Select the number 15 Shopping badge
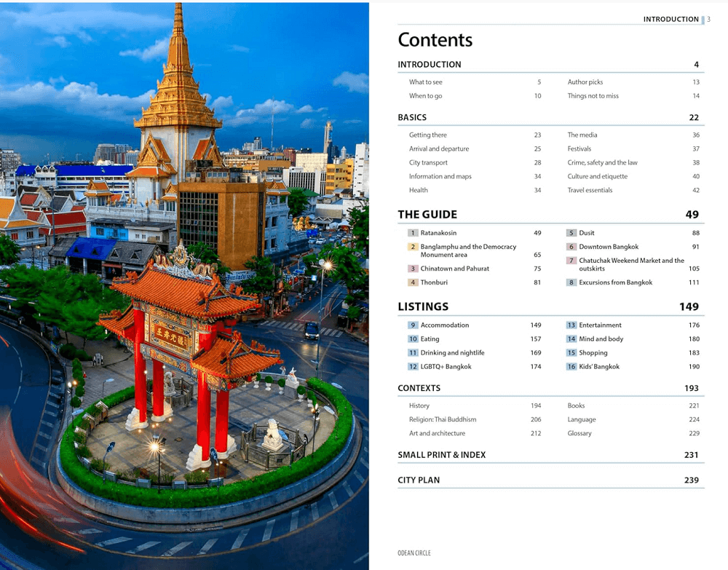This screenshot has height=570, width=728. tap(571, 353)
